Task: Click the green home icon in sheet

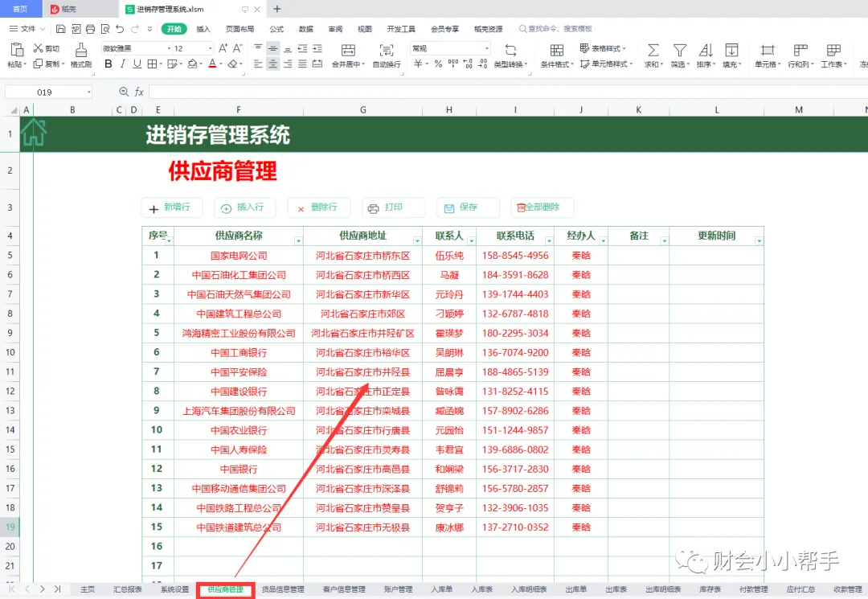Action: pos(33,133)
